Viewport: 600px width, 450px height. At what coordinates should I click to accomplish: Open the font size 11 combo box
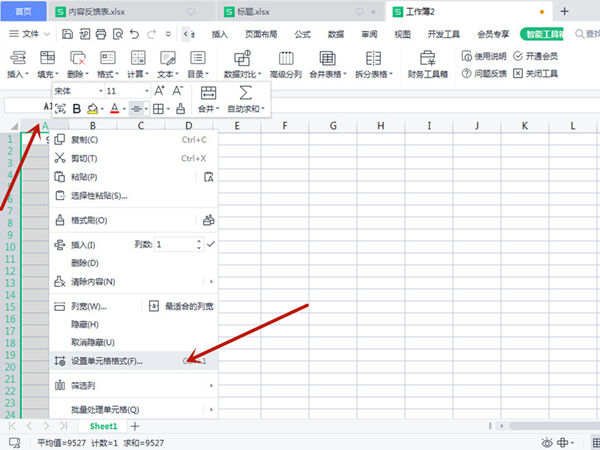coord(147,91)
